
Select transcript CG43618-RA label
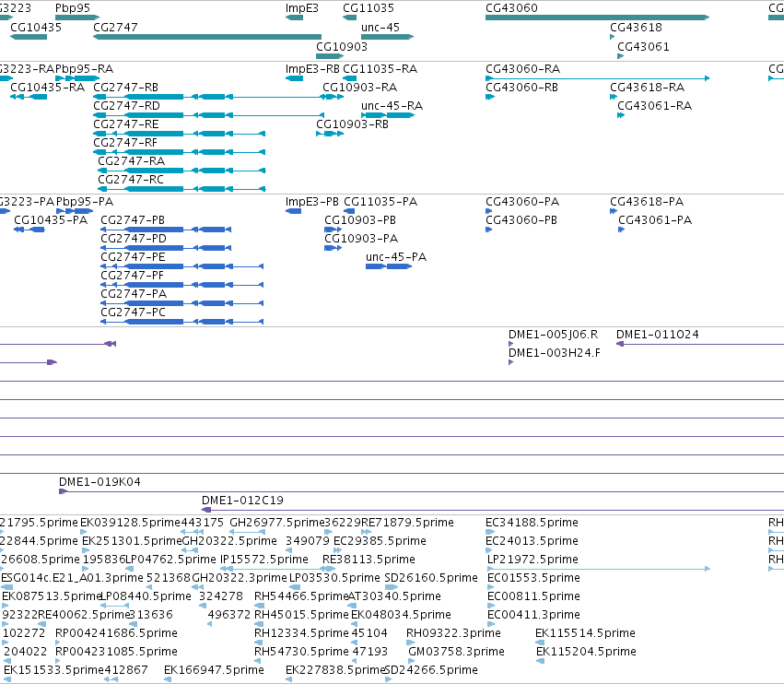pos(648,88)
